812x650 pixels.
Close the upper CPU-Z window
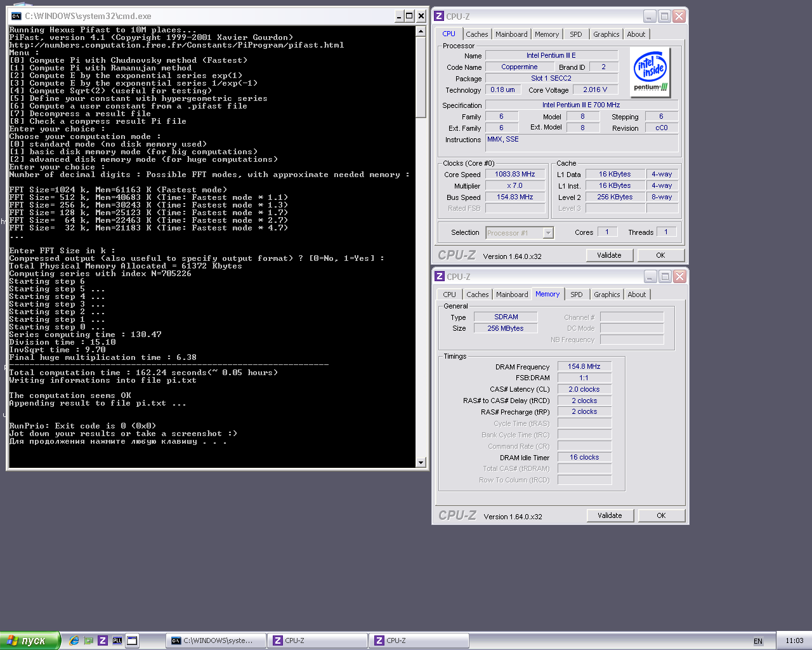pos(679,17)
